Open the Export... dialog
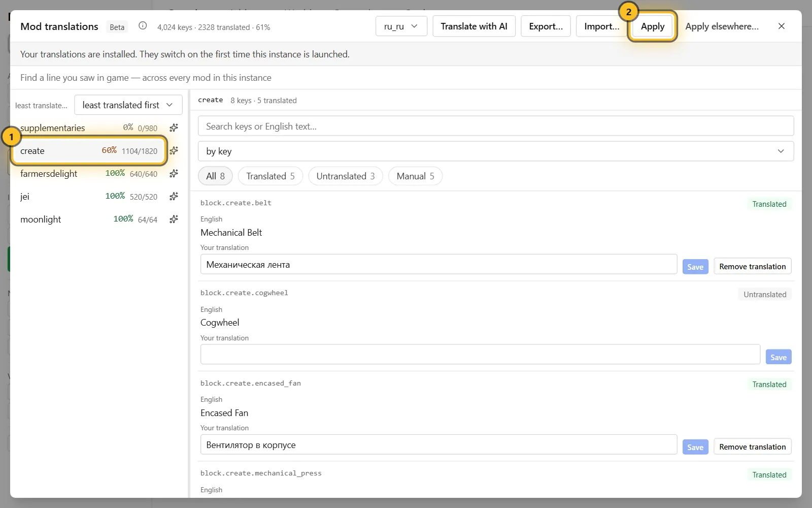Image resolution: width=812 pixels, height=508 pixels. pos(546,26)
